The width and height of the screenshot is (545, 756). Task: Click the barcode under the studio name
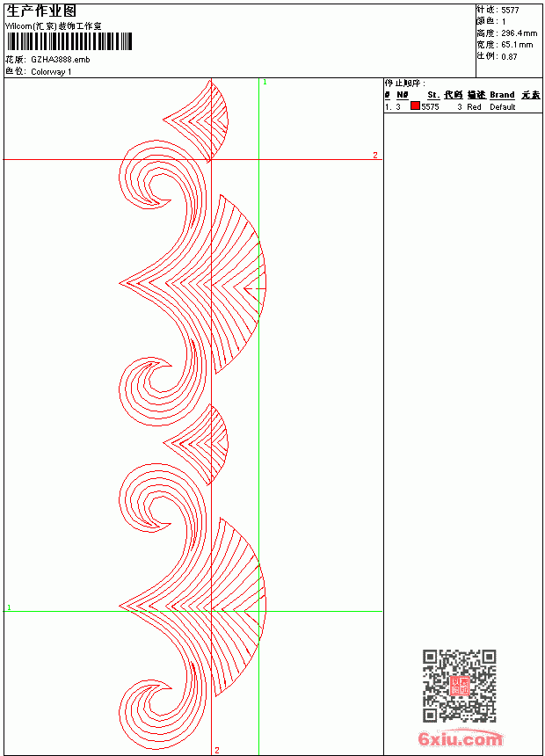(69, 41)
